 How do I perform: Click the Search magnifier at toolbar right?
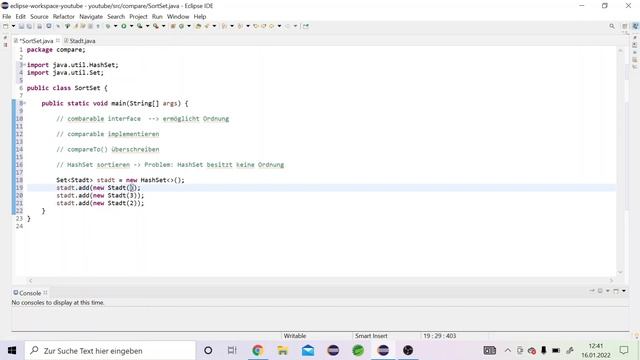click(612, 26)
